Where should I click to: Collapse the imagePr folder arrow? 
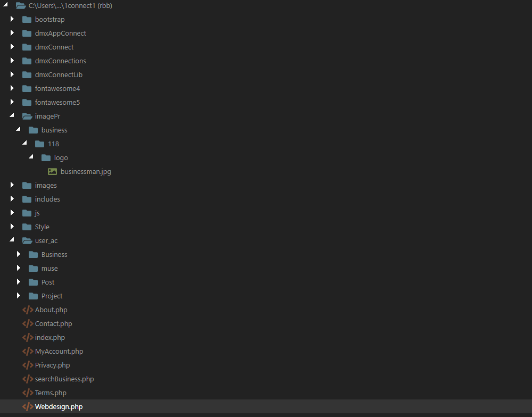12,115
